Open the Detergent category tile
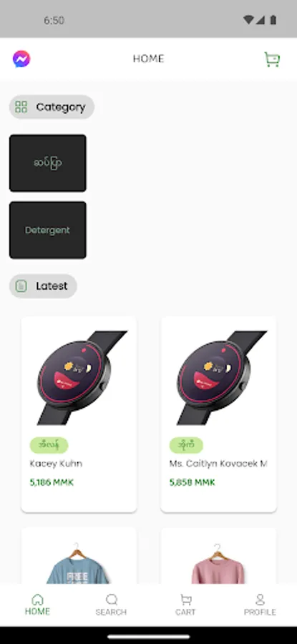The height and width of the screenshot is (644, 297). coord(48,230)
